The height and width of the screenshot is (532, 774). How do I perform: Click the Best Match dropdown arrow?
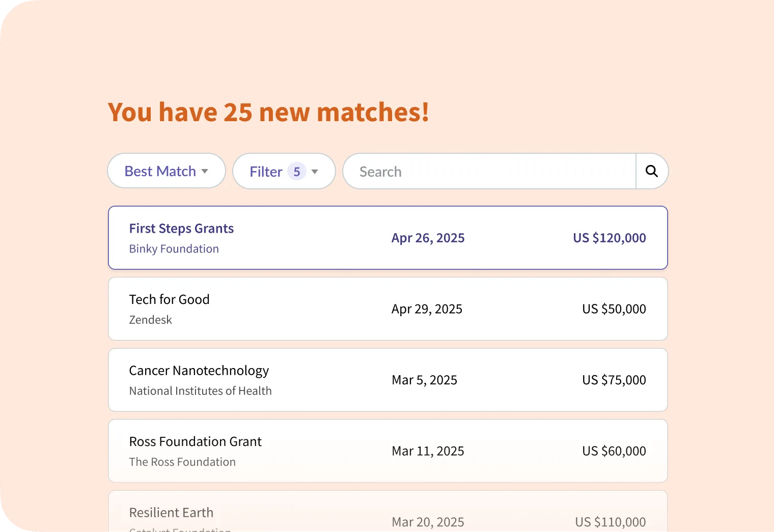(205, 172)
